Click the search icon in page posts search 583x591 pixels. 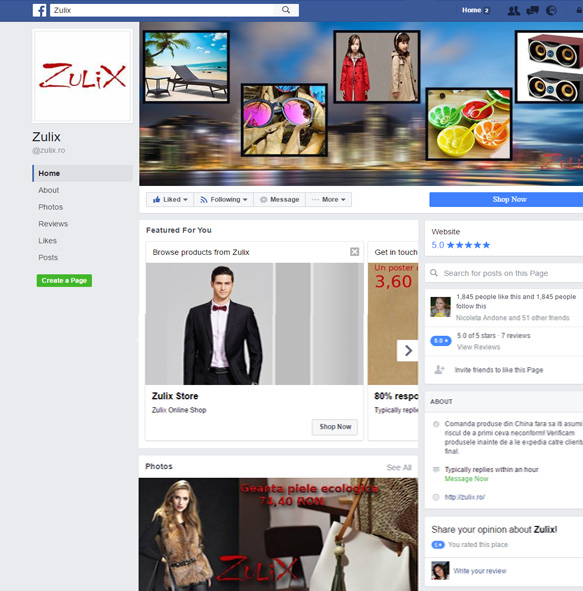click(434, 273)
